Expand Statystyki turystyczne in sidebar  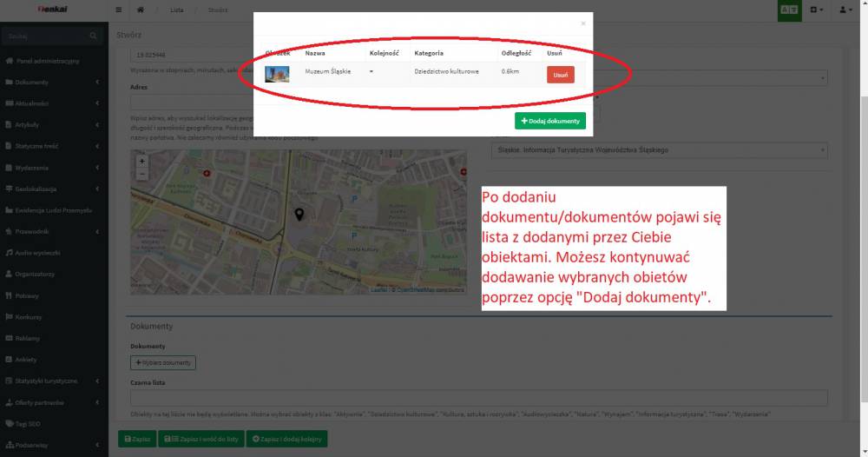[x=54, y=381]
